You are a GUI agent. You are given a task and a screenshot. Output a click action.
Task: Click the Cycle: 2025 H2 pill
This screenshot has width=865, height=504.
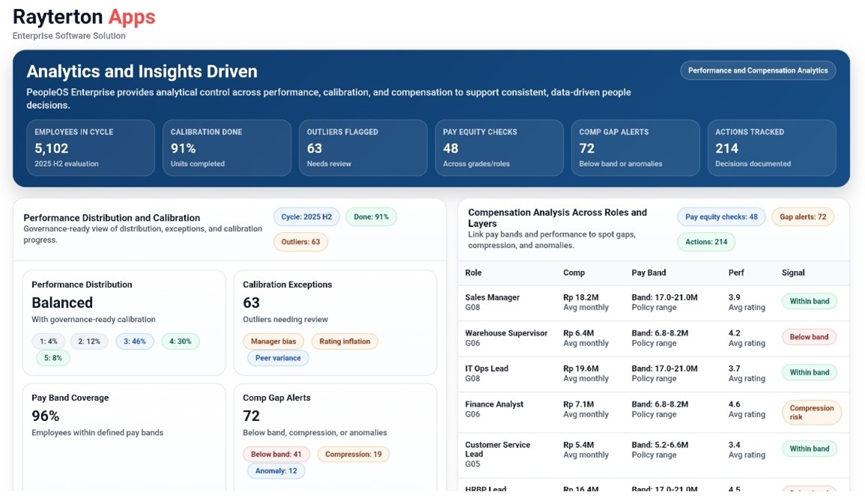307,217
